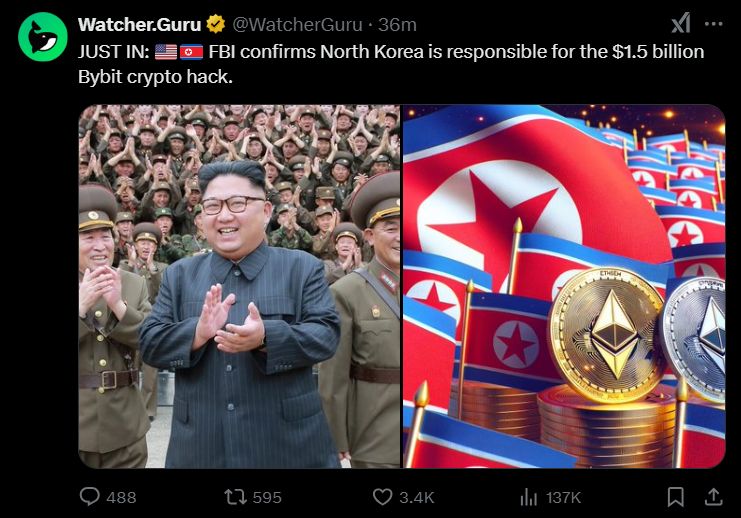Open the Watcher.Guru display name link
Image resolution: width=741 pixels, height=518 pixels.
click(x=140, y=25)
